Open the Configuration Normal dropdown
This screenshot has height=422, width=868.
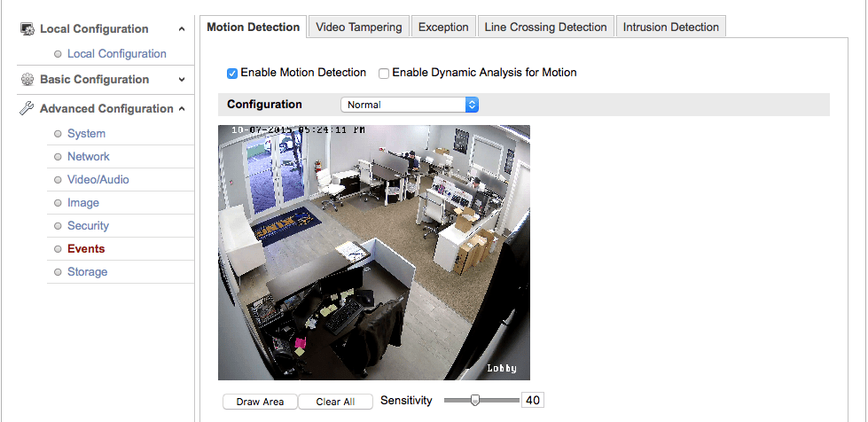(410, 105)
